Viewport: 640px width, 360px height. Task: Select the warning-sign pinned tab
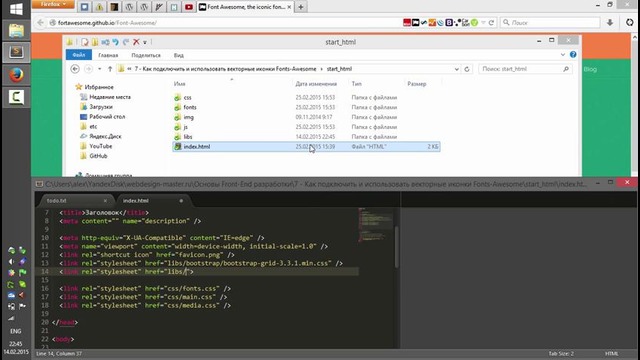click(99, 7)
